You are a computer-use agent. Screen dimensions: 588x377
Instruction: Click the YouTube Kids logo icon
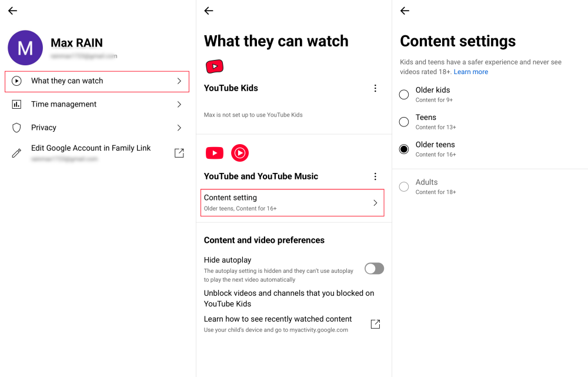(x=215, y=66)
